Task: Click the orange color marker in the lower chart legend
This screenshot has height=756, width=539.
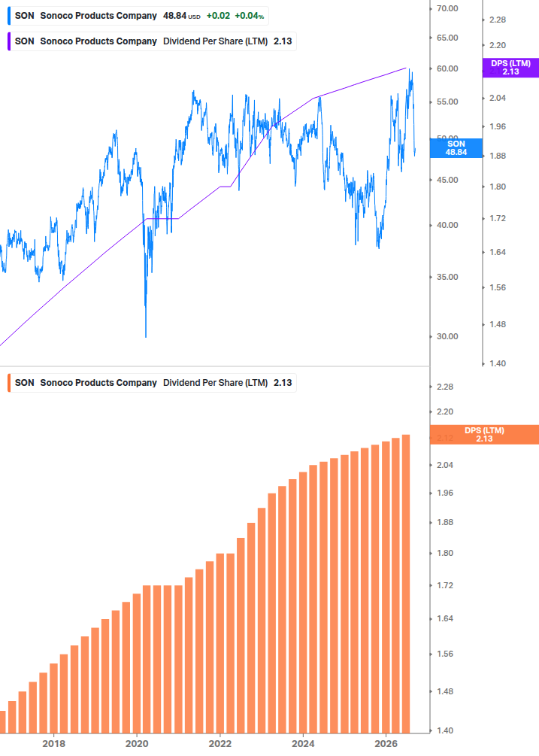Action: tap(9, 383)
